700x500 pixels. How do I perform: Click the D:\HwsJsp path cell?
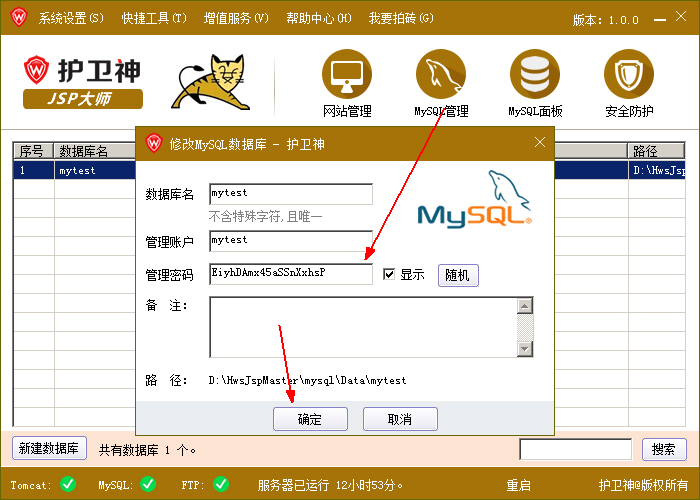[657, 170]
